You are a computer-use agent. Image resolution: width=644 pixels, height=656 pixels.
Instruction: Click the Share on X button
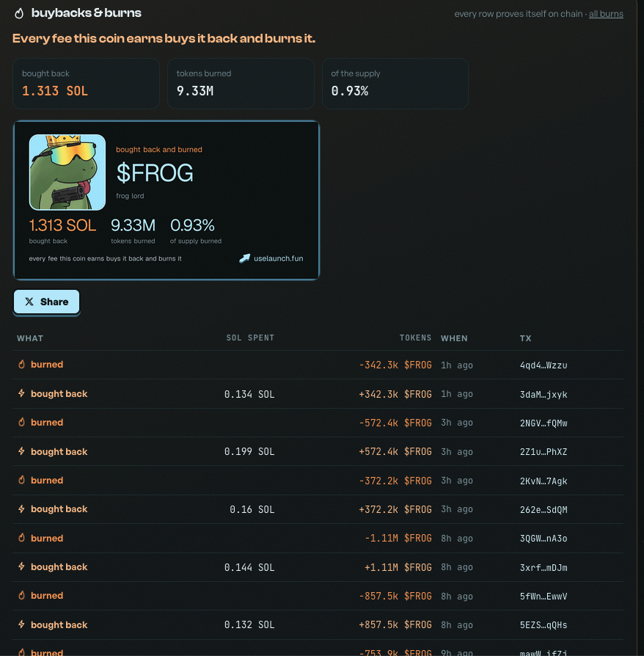pos(46,302)
